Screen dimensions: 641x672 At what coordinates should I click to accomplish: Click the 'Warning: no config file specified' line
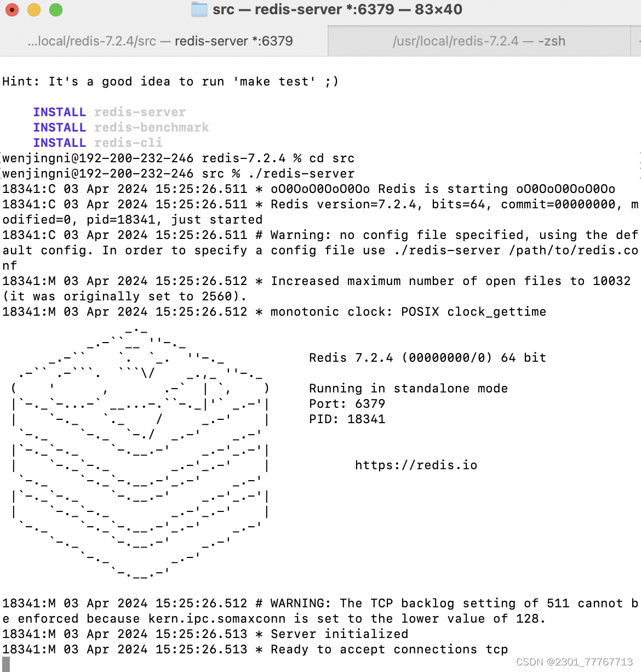(x=321, y=250)
